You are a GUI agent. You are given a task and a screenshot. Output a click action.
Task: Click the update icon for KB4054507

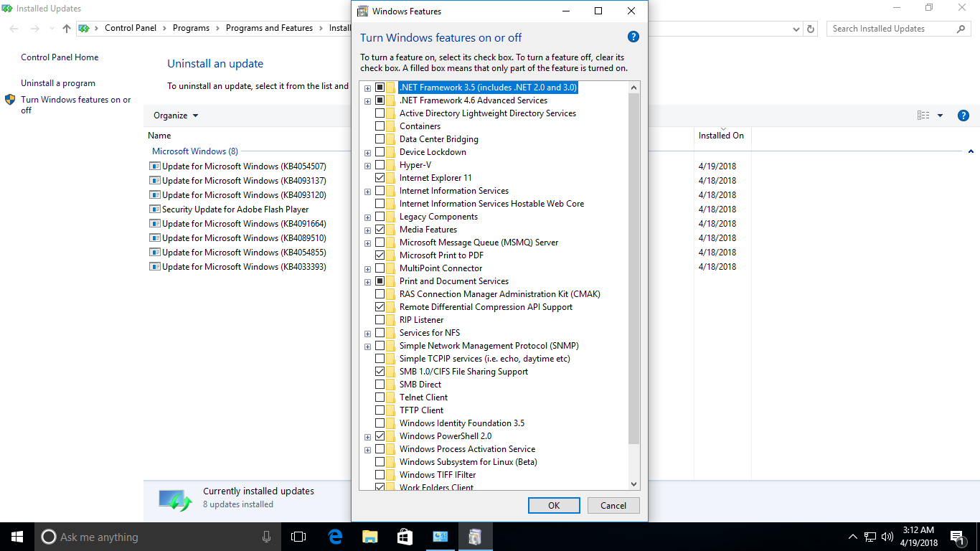pos(154,166)
